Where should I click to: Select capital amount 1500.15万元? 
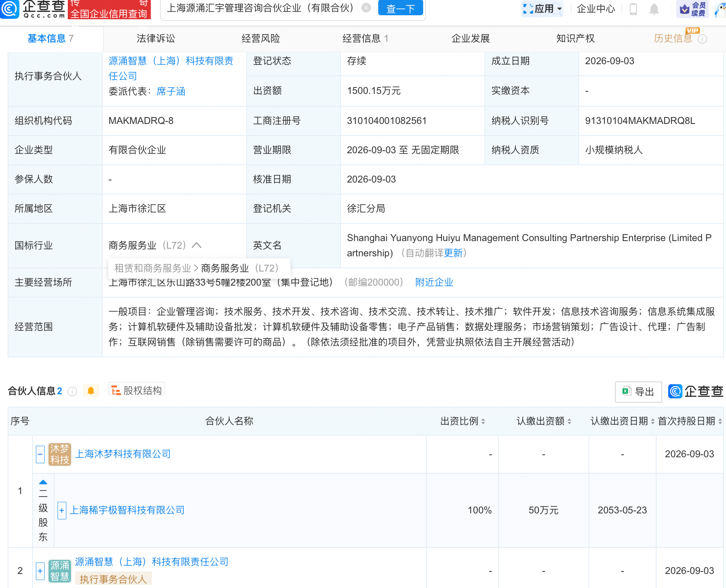click(x=373, y=91)
